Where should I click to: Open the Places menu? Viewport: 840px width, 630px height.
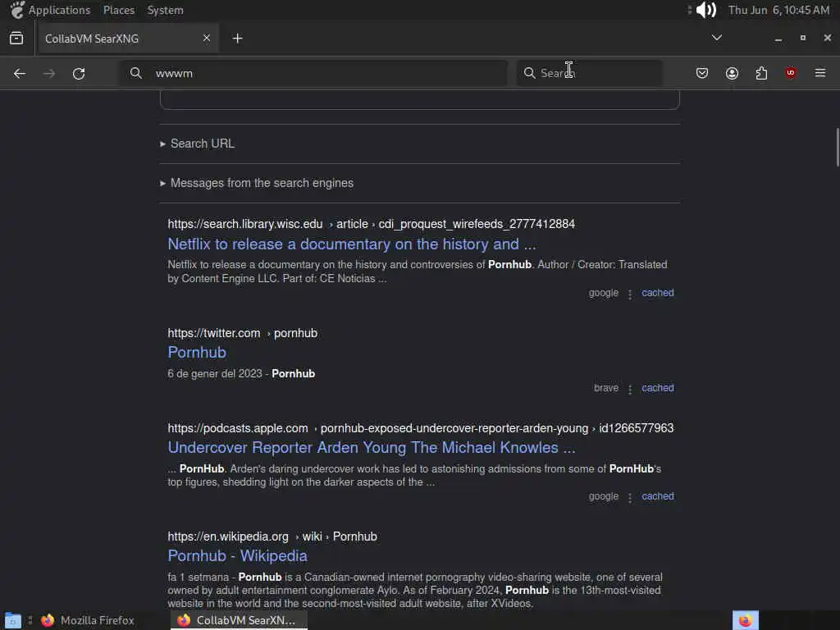point(118,10)
